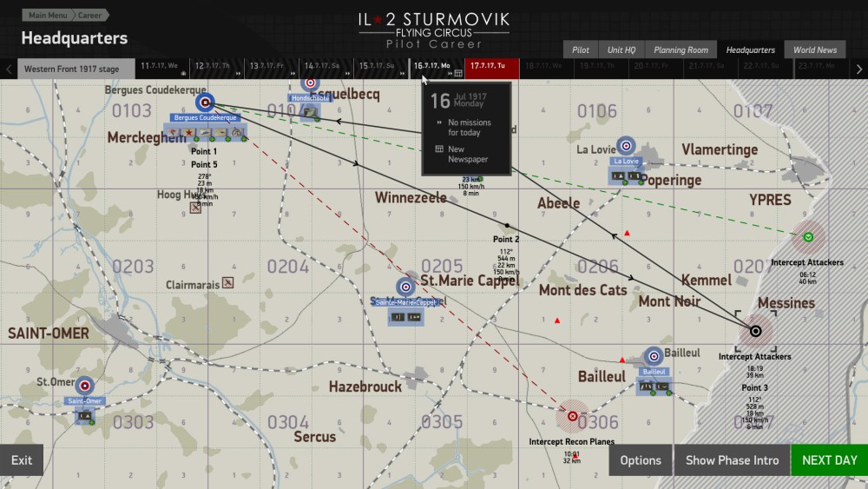Viewport: 868px width, 489px height.
Task: Click 'New Newspaper' entry in date tooltip
Action: (x=467, y=154)
